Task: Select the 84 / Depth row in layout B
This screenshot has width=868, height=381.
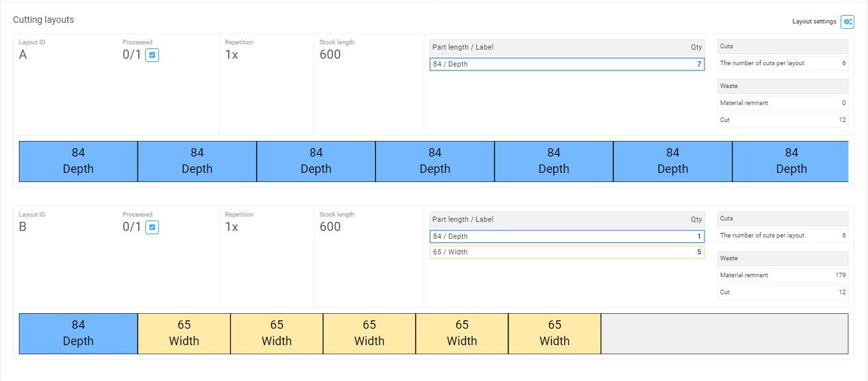Action: click(566, 236)
